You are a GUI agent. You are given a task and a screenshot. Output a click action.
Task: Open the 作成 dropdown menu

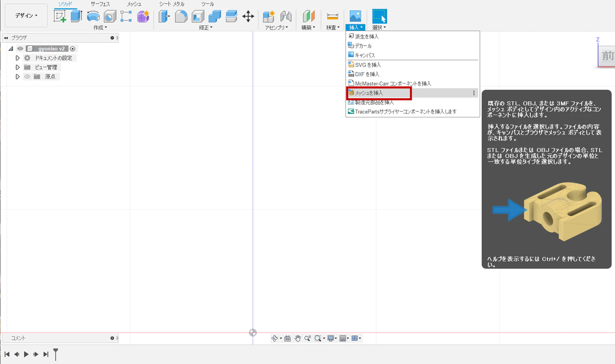coord(100,28)
